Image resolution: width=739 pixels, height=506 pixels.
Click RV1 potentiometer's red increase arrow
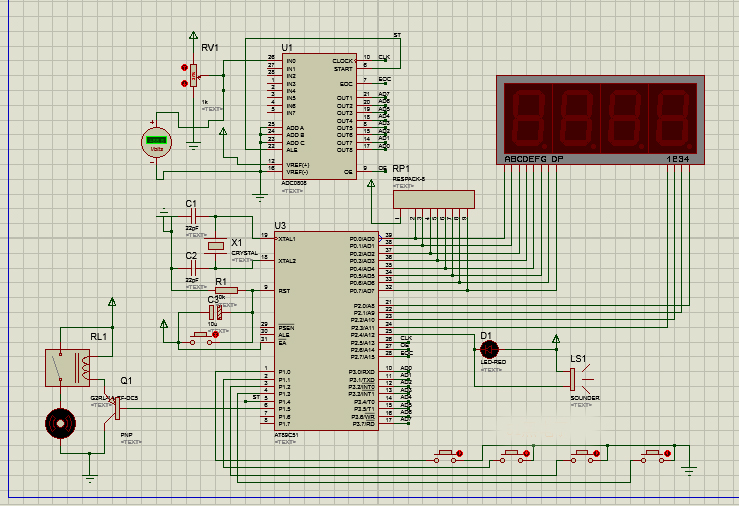point(184,68)
